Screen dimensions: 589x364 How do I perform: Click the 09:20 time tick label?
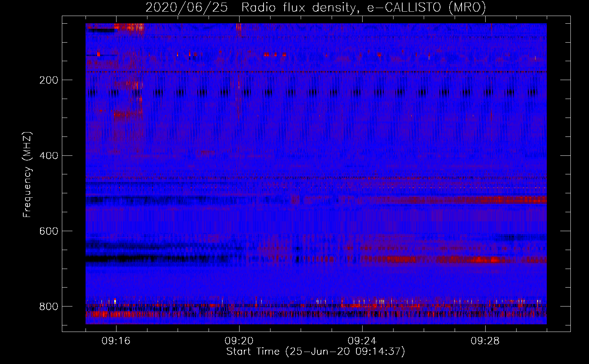239,341
